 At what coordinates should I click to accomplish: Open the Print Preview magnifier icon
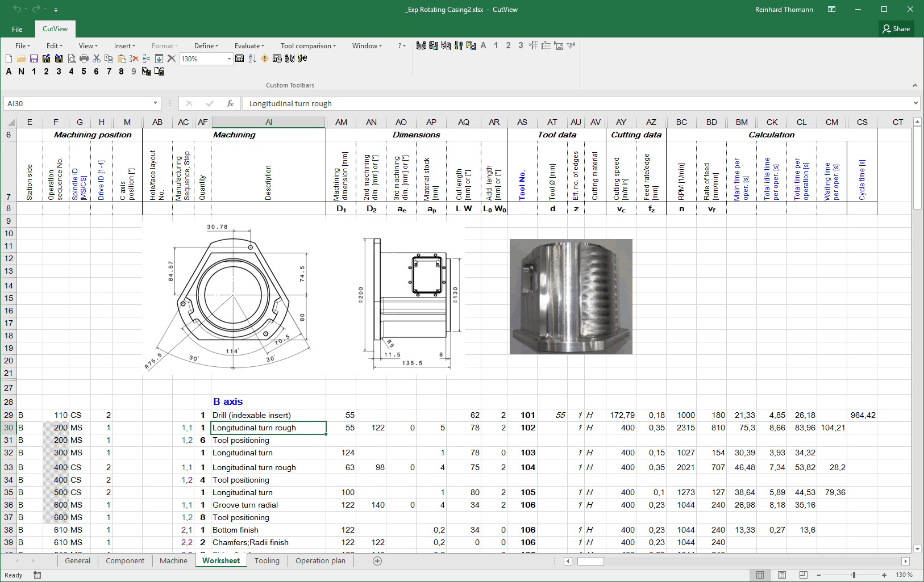click(72, 58)
